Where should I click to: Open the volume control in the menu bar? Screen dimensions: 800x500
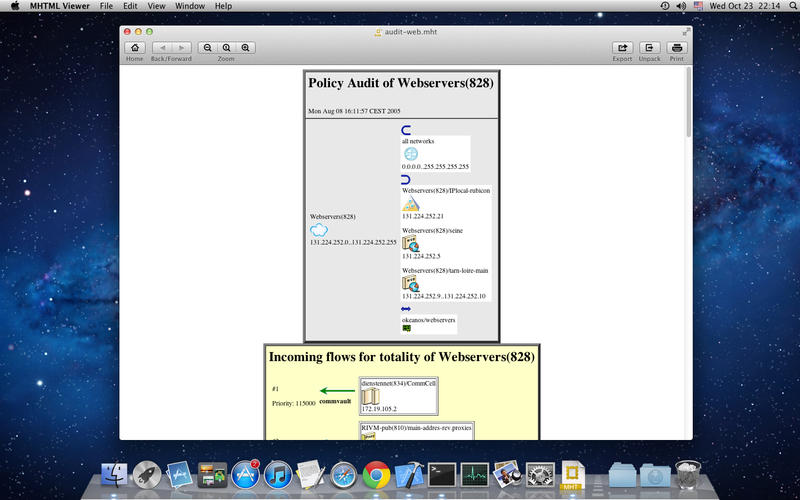click(681, 6)
